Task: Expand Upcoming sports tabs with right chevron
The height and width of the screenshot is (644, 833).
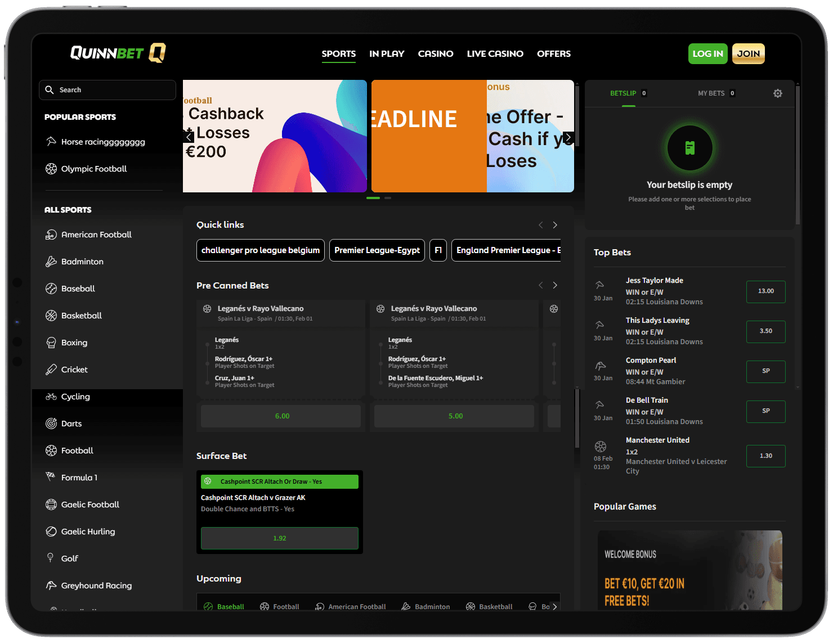Action: pos(555,607)
